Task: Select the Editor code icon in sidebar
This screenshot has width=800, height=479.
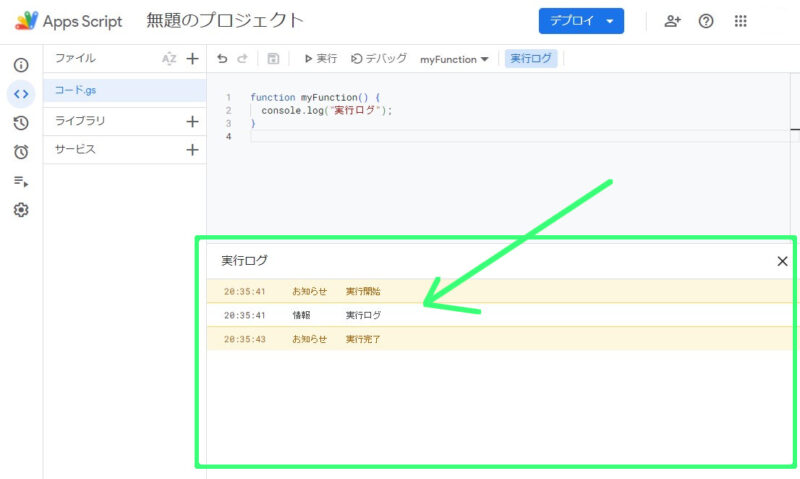Action: 21,94
